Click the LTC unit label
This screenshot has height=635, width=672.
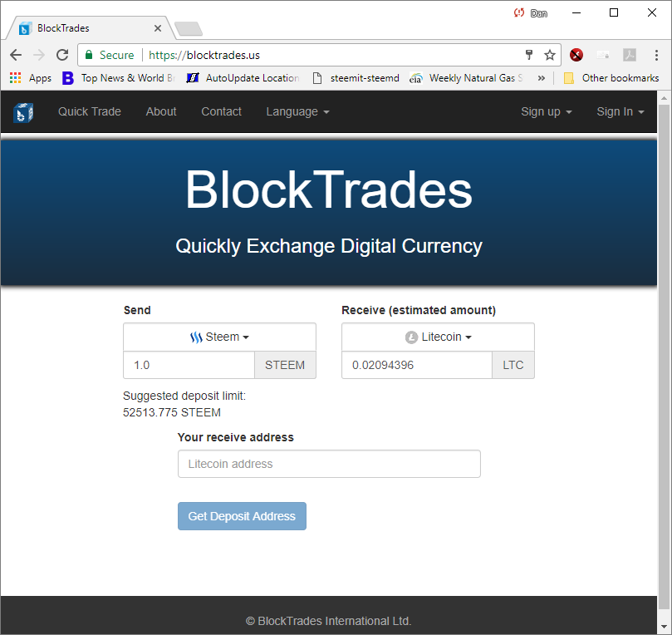(513, 365)
